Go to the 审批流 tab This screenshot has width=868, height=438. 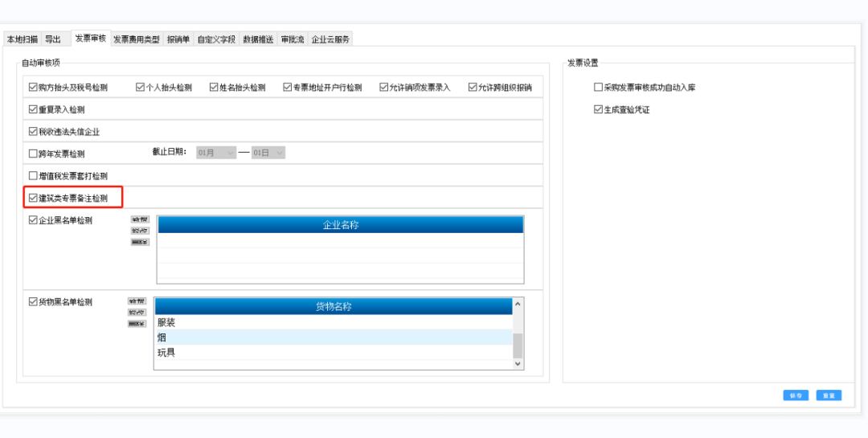(292, 39)
